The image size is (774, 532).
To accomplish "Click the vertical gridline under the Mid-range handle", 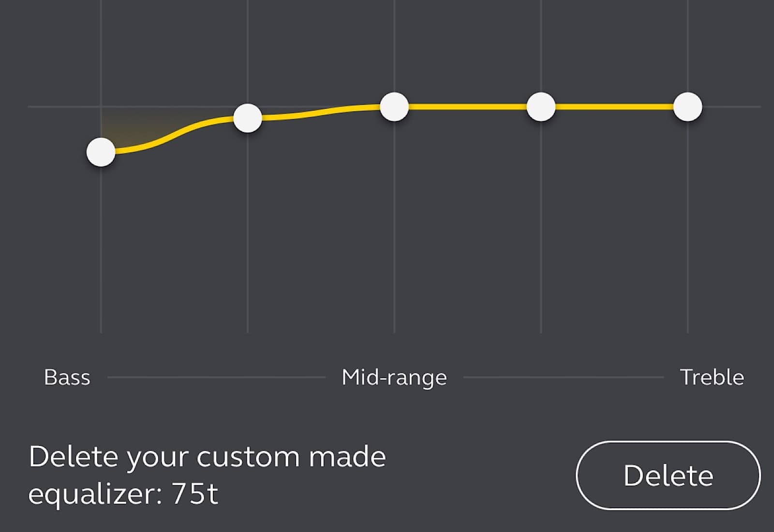I will pos(395,266).
